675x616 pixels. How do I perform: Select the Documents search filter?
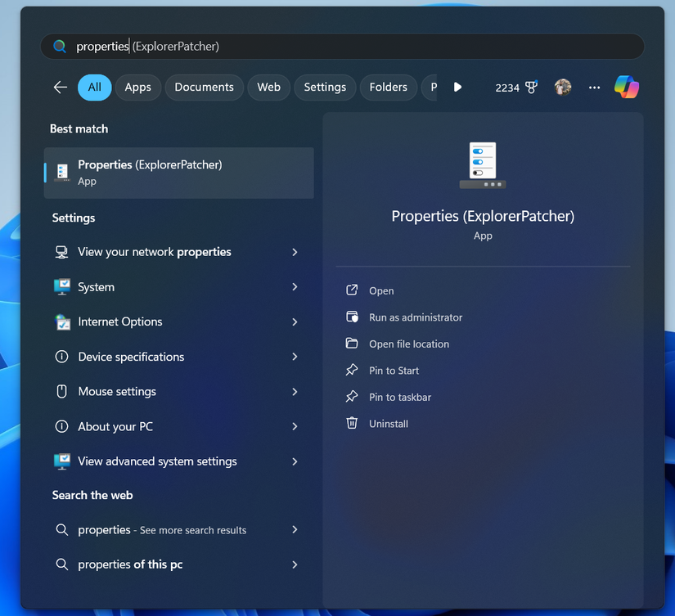pos(204,87)
